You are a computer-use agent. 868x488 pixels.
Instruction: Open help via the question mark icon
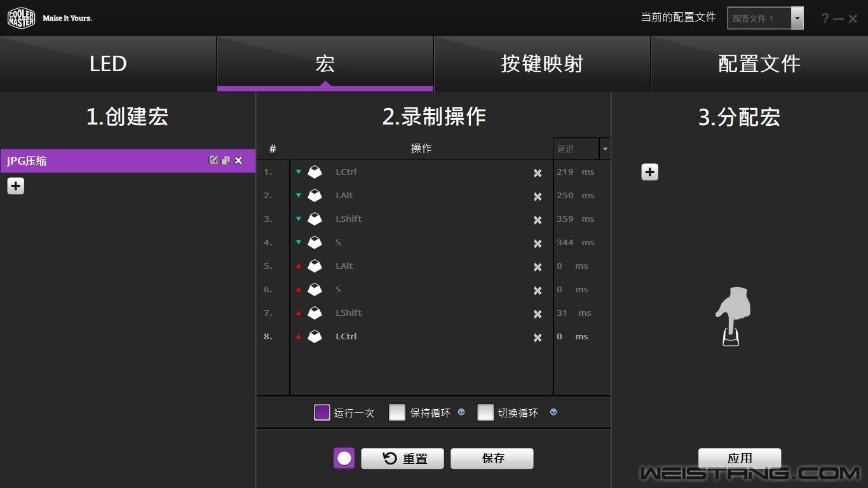point(825,18)
